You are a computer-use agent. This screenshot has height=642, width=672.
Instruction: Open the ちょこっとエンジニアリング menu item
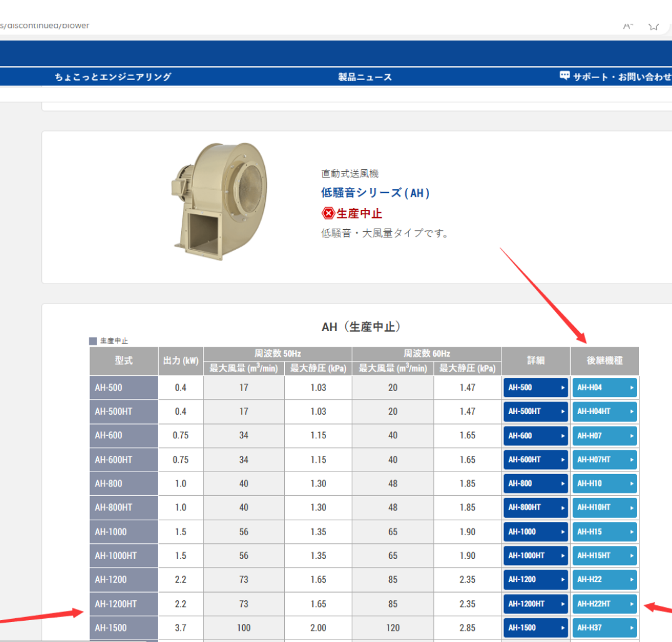tap(113, 77)
